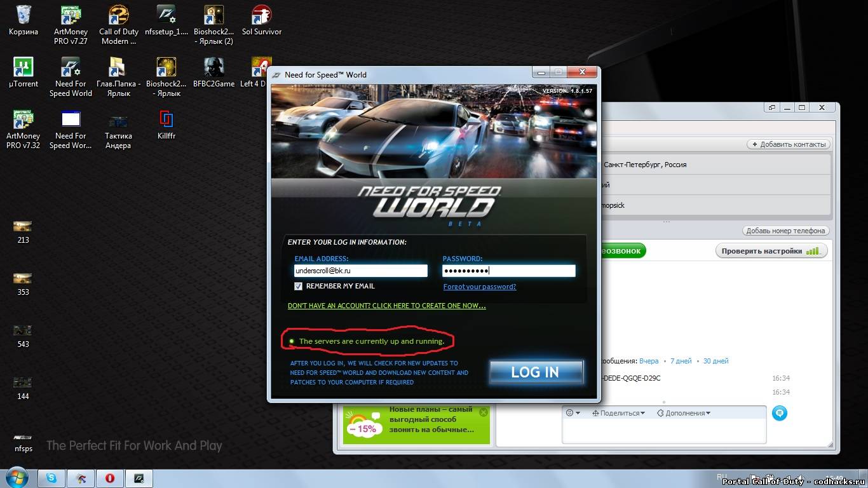868x488 pixels.
Task: Open the ArtMoney PRO v7.32 icon
Action: [23, 129]
